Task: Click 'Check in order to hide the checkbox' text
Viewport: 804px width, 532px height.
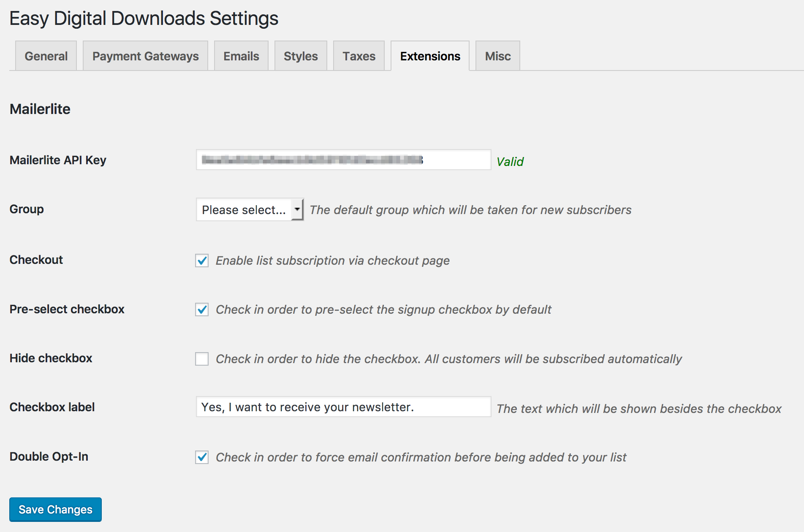Action: (449, 359)
